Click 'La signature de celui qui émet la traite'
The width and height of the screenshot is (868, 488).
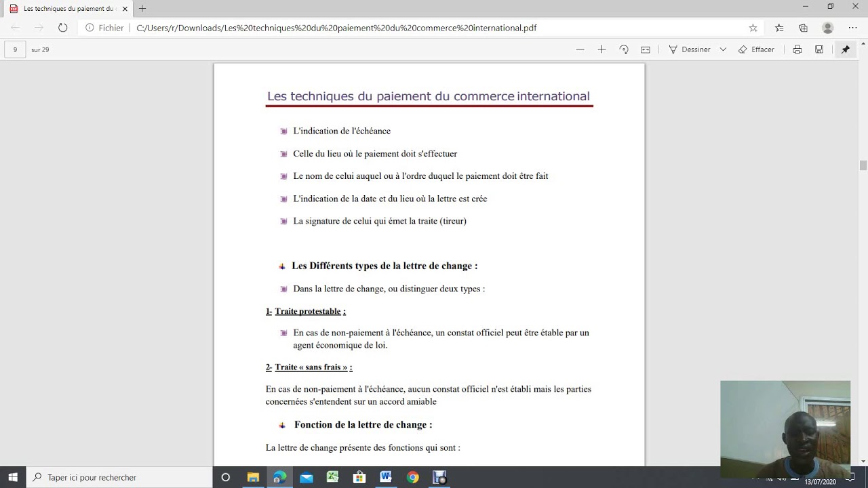pos(380,221)
